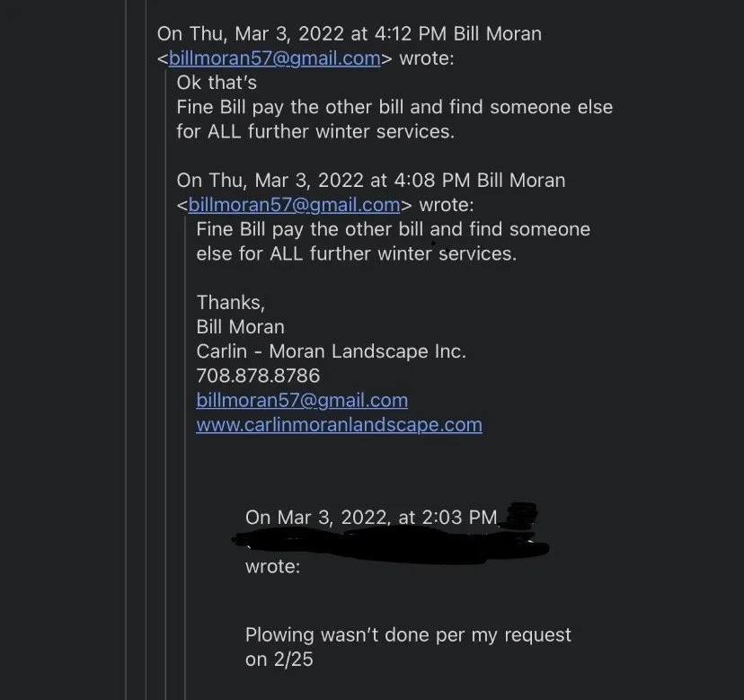Viewport: 744px width, 700px height.
Task: Click the Bill Moran signature name under Thanks
Action: [240, 327]
